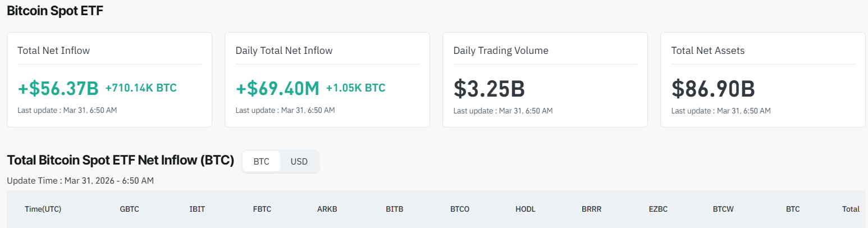Click the BTCO column header

tap(460, 209)
